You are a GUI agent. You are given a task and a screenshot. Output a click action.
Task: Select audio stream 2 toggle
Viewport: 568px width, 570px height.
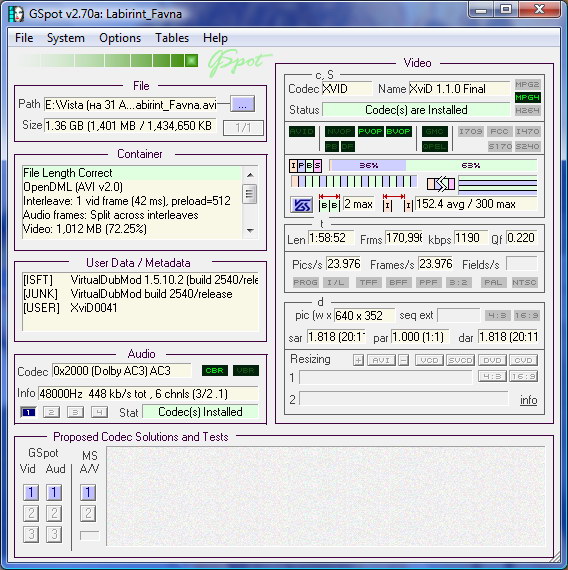51,412
